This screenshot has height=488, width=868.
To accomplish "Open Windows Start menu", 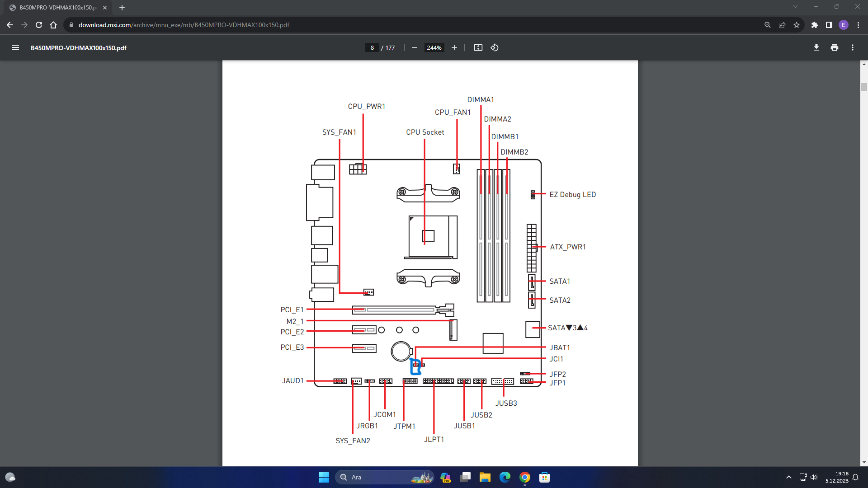I will [x=324, y=477].
